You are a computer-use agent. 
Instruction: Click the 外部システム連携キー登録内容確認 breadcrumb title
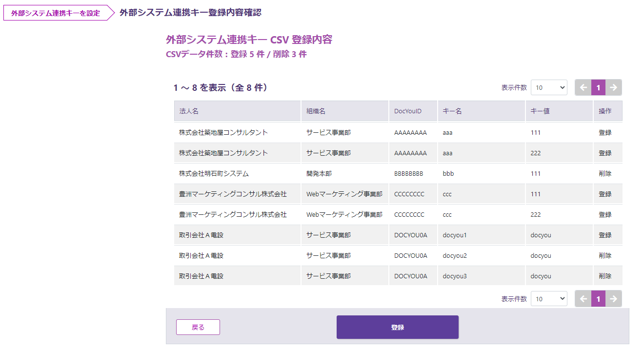pyautogui.click(x=190, y=13)
